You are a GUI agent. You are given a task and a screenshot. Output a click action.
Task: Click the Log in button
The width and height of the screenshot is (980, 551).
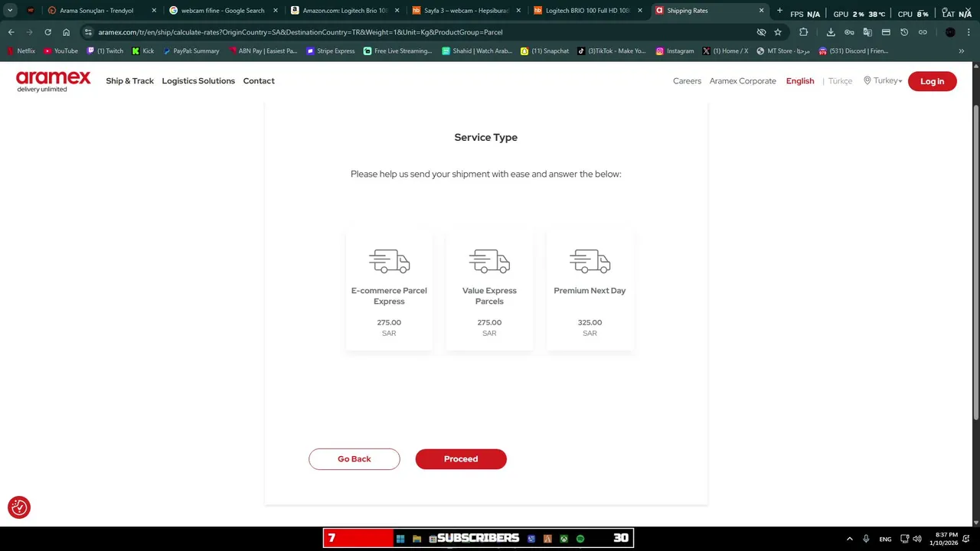tap(932, 81)
